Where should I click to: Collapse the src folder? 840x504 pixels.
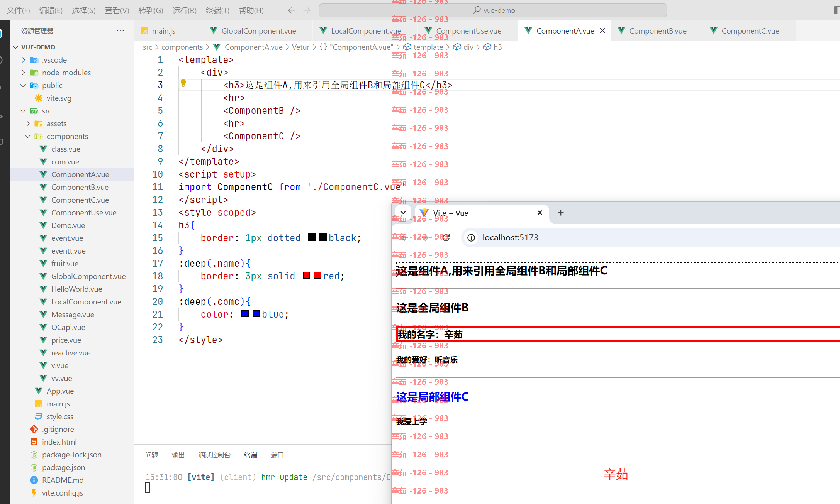[23, 111]
